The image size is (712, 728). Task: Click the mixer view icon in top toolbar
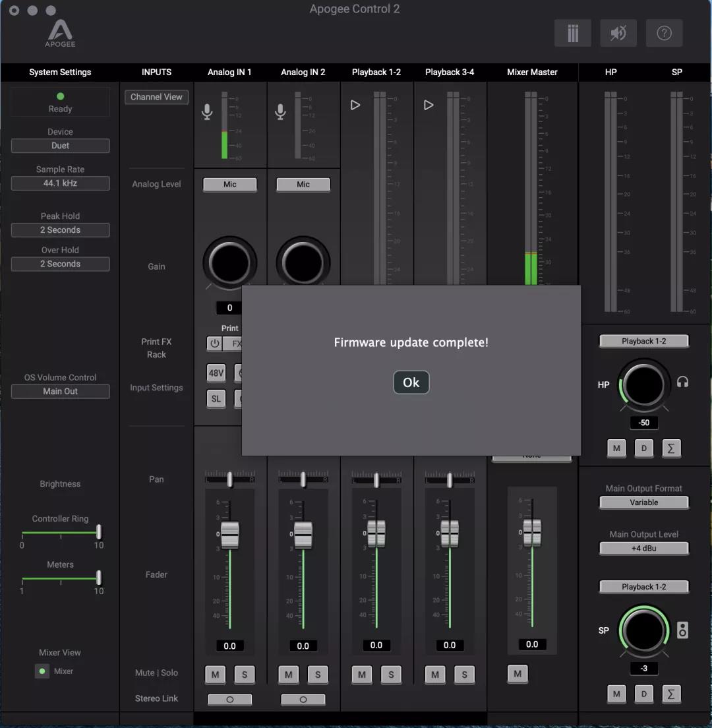point(573,33)
